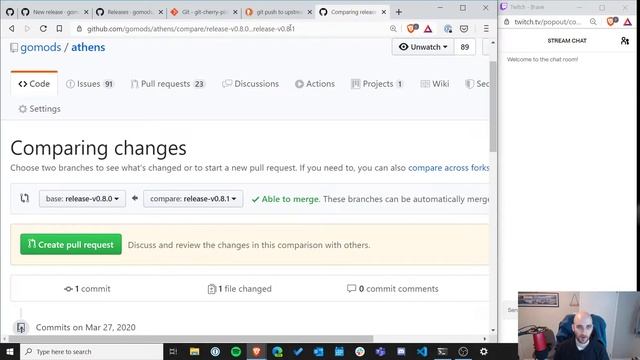Click the horizontal scrollbar of the GitHub page
640x360 pixels.
[x=191, y=339]
